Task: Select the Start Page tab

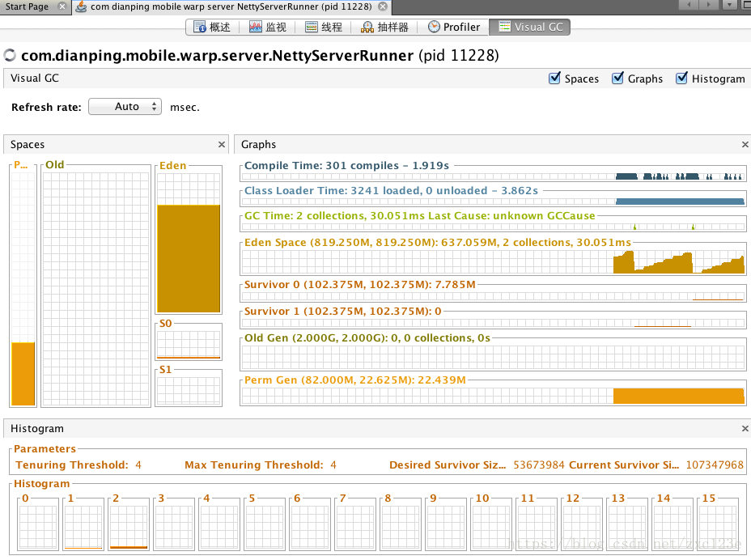Action: click(27, 6)
